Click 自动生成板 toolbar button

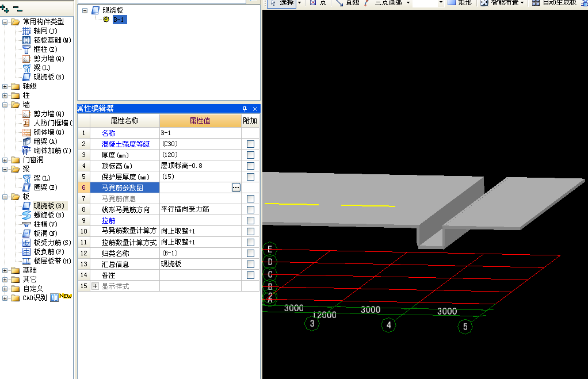(x=554, y=3)
